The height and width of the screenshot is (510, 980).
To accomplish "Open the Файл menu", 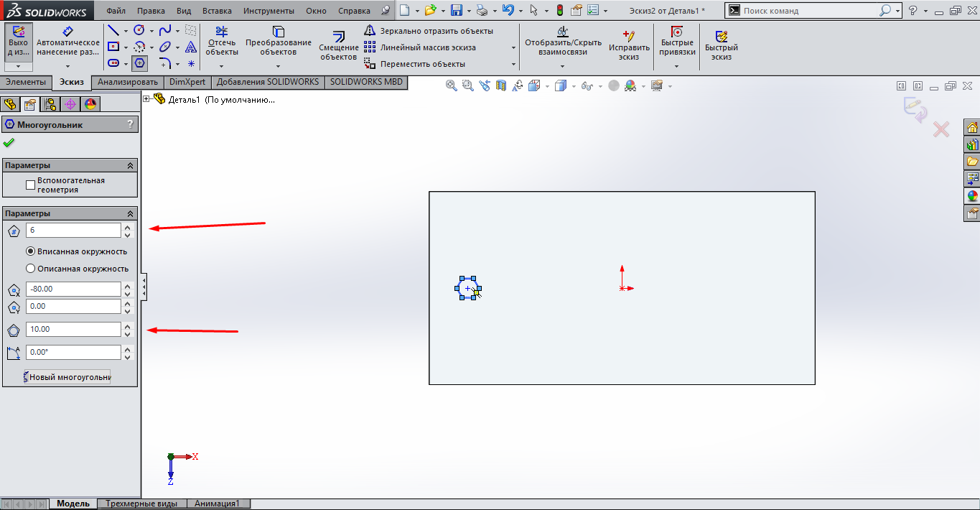I will 116,11.
